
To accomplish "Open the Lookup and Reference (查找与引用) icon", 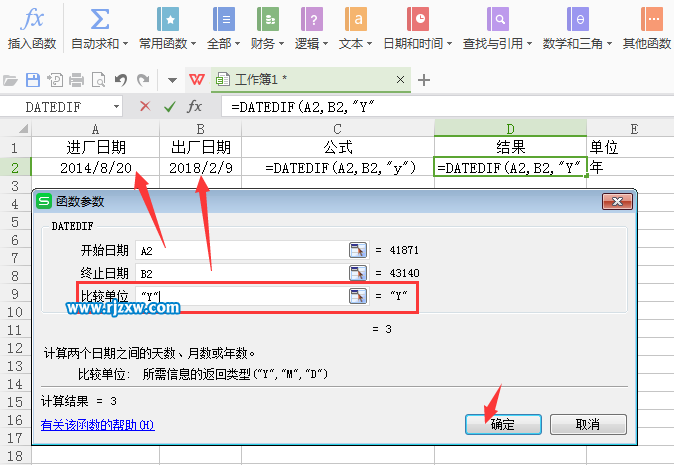I will tap(498, 19).
